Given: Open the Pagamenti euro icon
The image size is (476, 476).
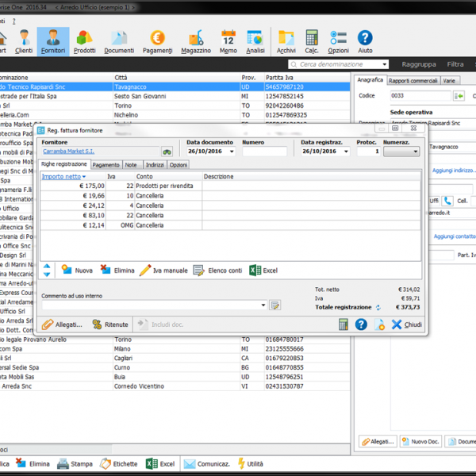Looking at the screenshot, I should coord(157,41).
